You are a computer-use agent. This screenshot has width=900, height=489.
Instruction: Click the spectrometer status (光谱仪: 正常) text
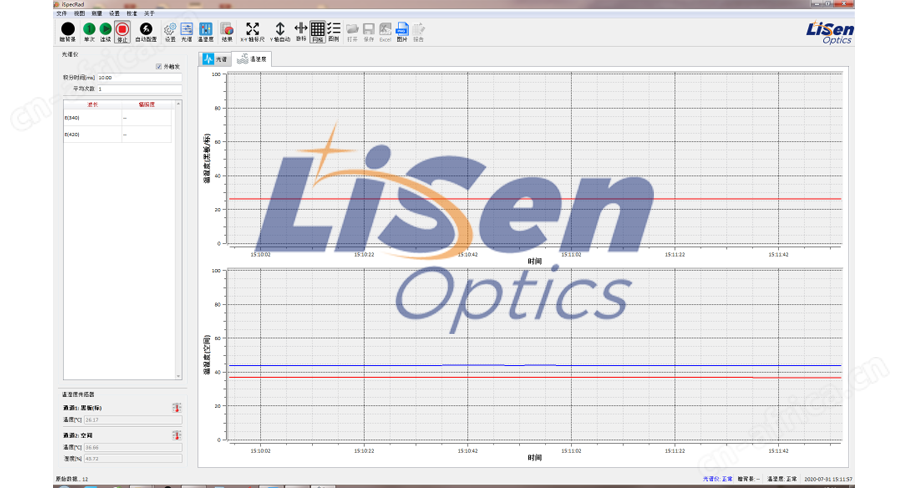717,479
